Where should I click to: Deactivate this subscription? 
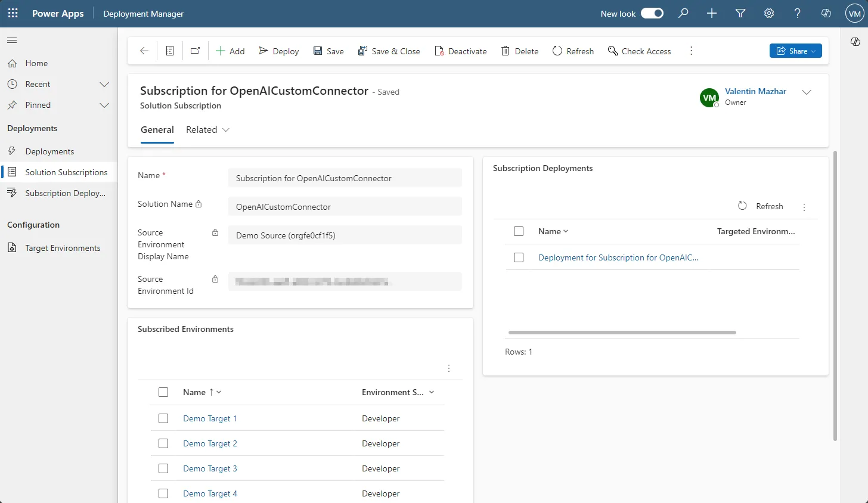click(x=461, y=51)
